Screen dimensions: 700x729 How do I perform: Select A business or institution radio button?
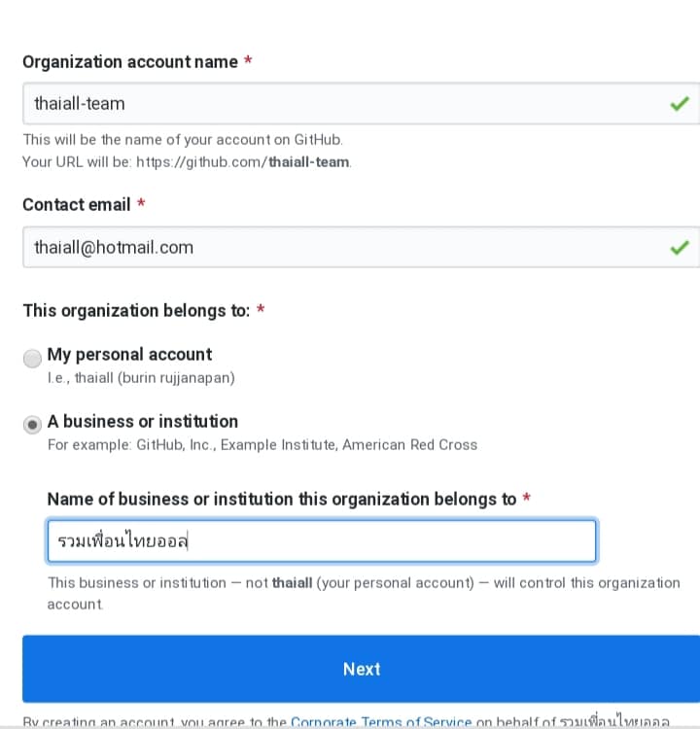(x=33, y=424)
